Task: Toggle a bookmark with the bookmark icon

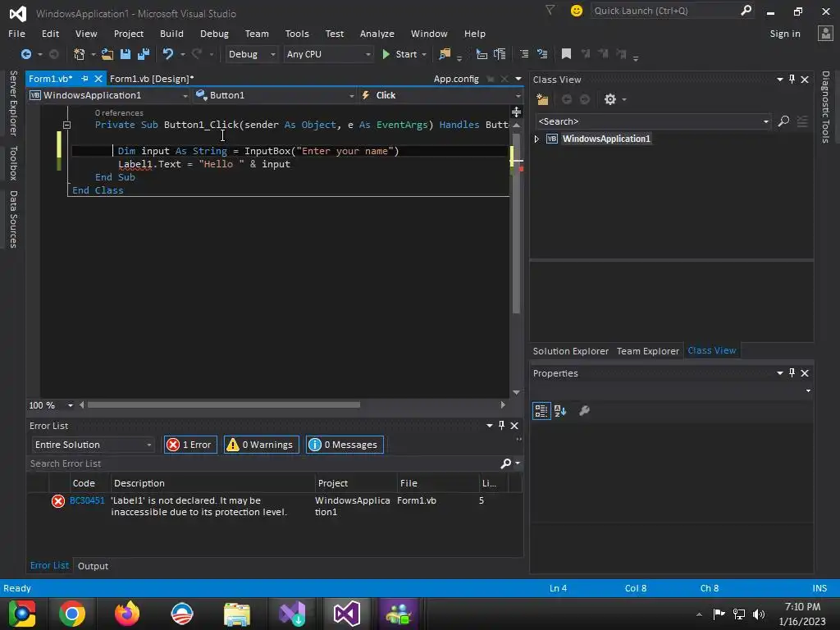Action: (x=566, y=54)
